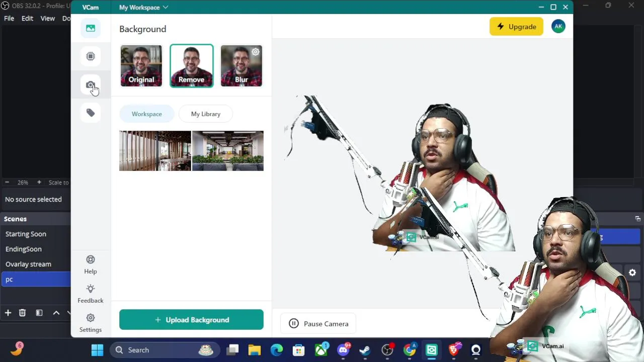The width and height of the screenshot is (644, 362).
Task: Open the tag-shaped section in VCam sidebar
Action: click(91, 113)
